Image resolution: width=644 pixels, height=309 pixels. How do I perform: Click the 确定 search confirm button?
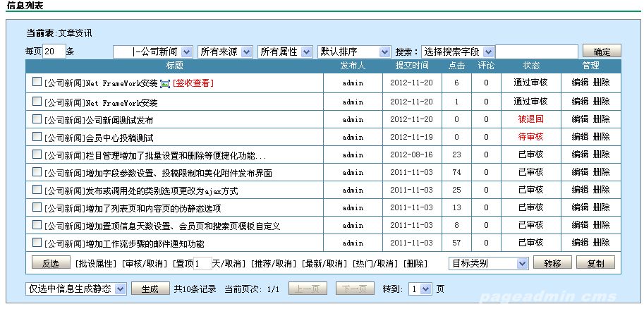[602, 51]
